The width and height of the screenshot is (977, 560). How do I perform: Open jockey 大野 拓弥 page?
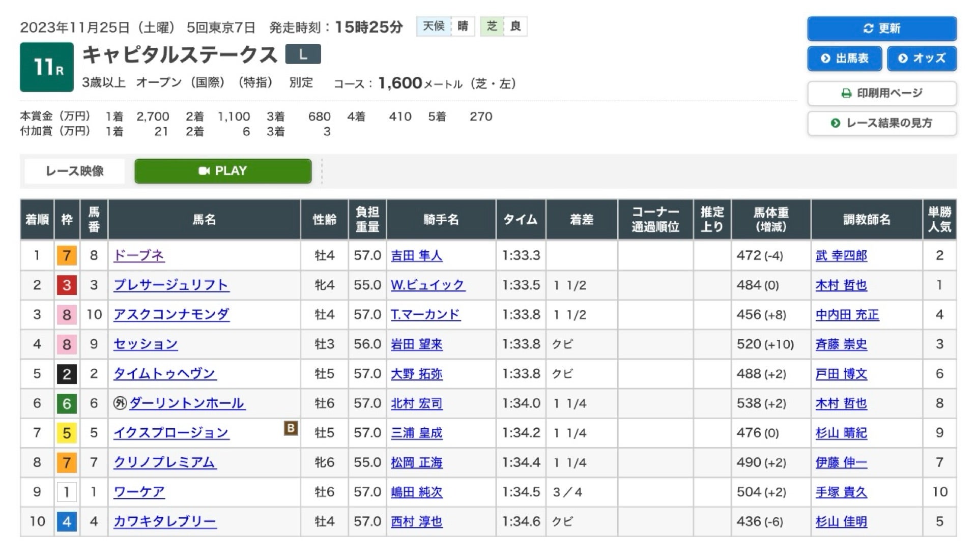tap(417, 374)
